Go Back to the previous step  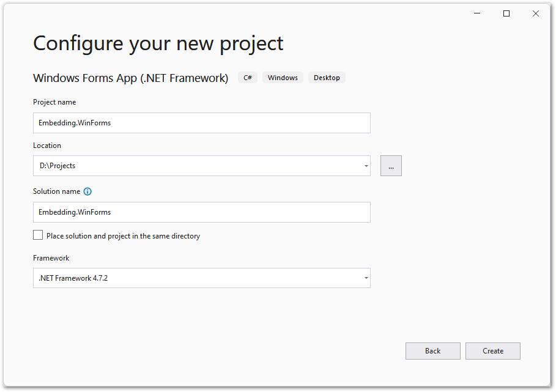pos(433,351)
